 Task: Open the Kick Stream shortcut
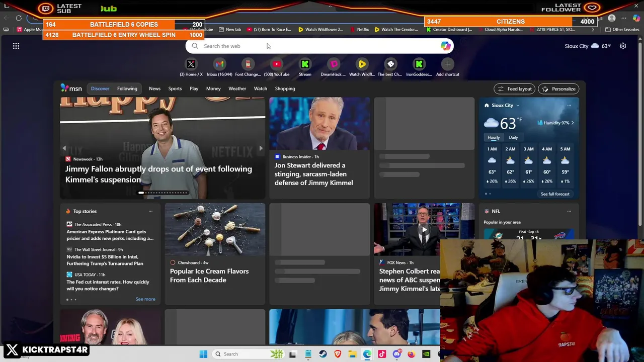[305, 67]
